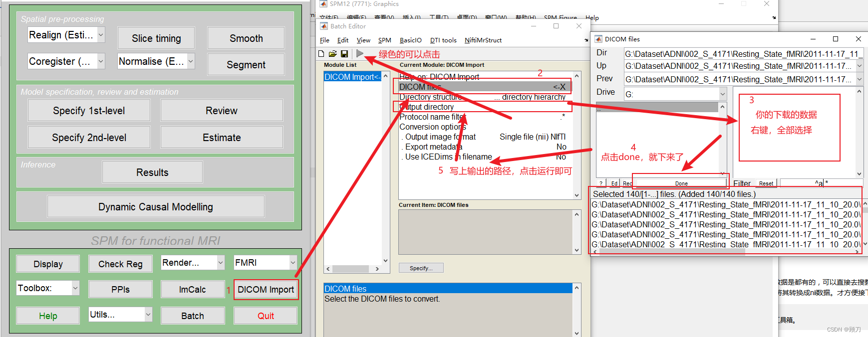The height and width of the screenshot is (337, 868).
Task: Open the SPM menu in Batch Editor
Action: coord(384,40)
